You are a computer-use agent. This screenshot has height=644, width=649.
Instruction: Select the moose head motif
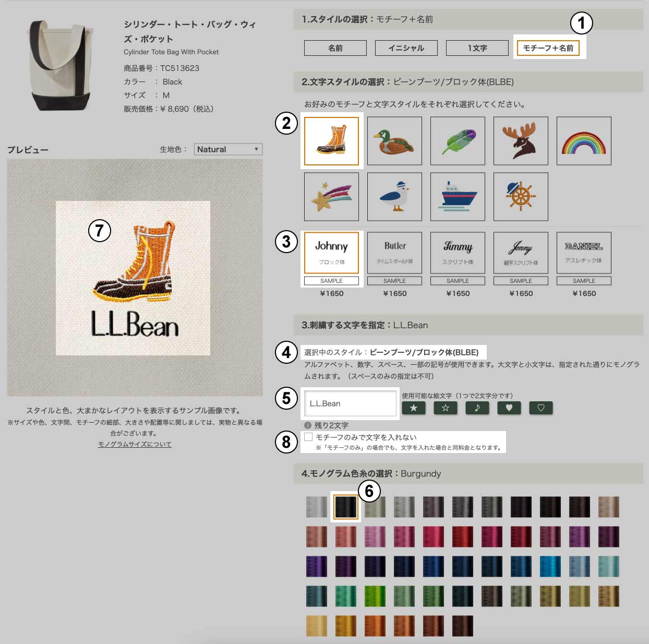521,141
